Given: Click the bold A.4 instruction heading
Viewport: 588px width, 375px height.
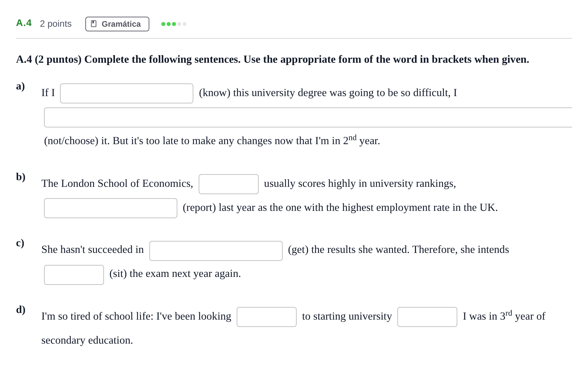Looking at the screenshot, I should [x=273, y=59].
